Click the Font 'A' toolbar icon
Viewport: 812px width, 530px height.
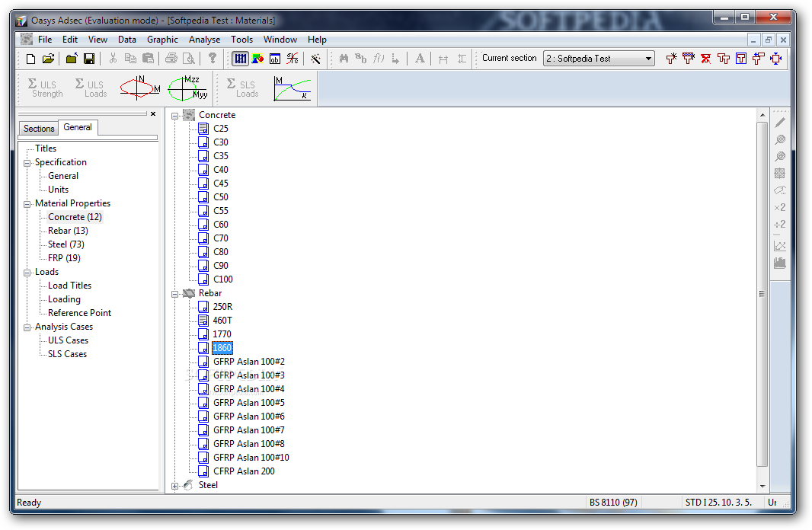pos(420,59)
